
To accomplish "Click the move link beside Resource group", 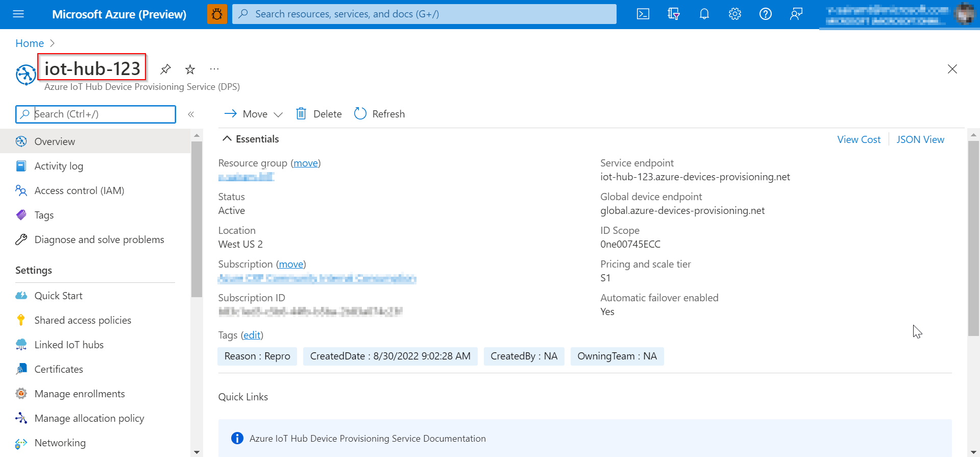I will (x=306, y=163).
